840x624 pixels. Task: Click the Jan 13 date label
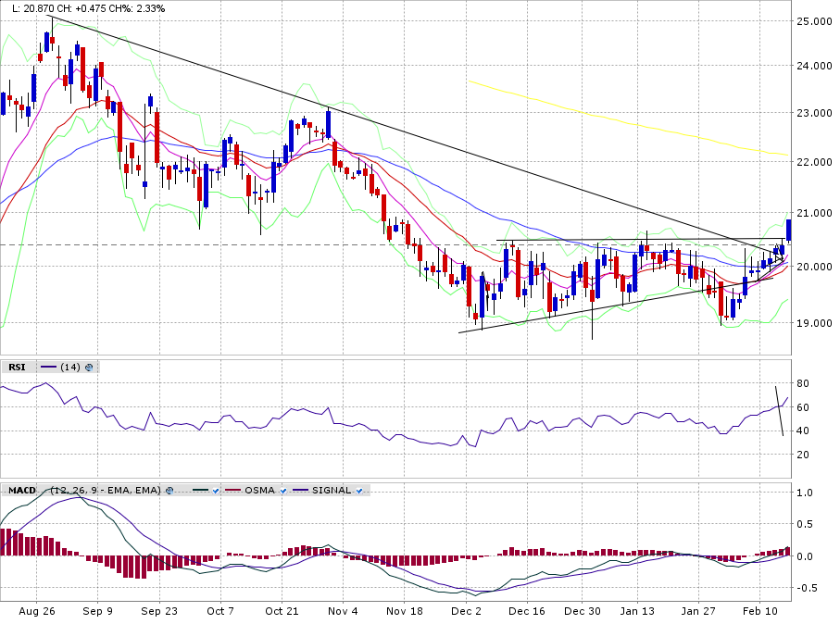tap(637, 611)
